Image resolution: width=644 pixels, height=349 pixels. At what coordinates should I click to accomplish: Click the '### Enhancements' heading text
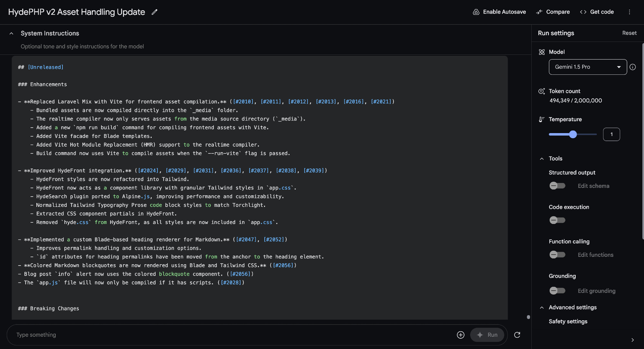[x=43, y=84]
